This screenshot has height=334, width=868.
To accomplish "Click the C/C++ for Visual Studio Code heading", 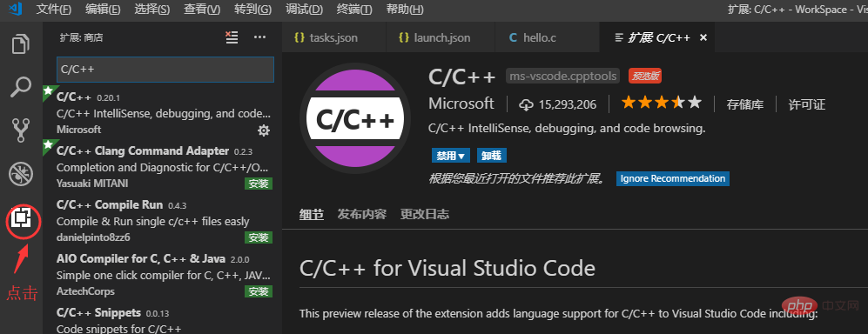I will point(447,268).
